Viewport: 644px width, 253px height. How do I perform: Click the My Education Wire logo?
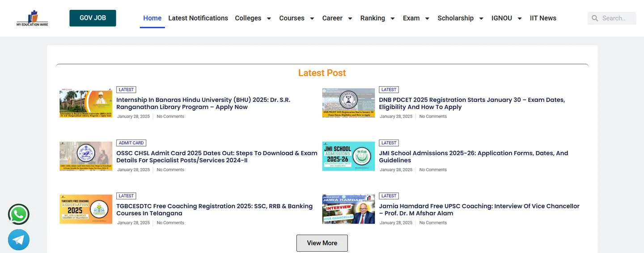[32, 18]
